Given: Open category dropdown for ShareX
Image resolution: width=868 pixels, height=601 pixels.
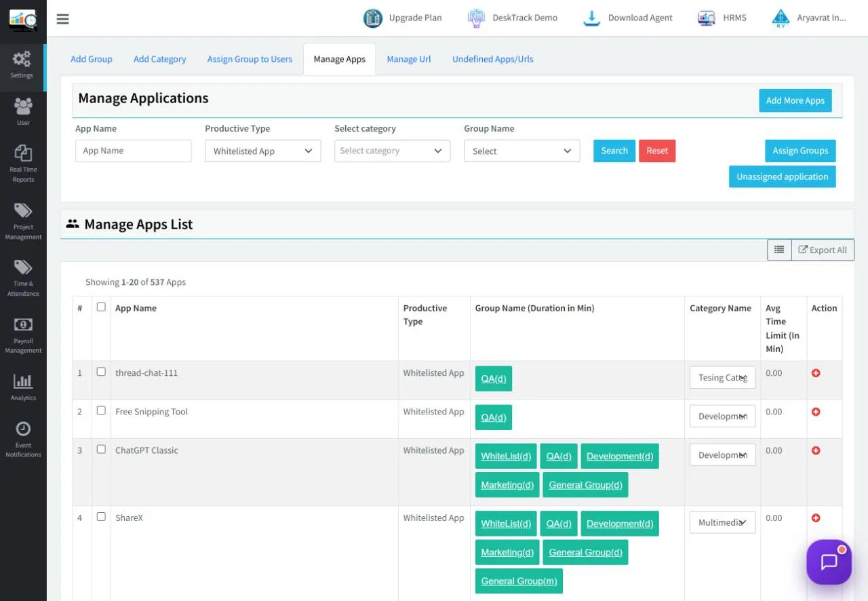Looking at the screenshot, I should point(723,522).
